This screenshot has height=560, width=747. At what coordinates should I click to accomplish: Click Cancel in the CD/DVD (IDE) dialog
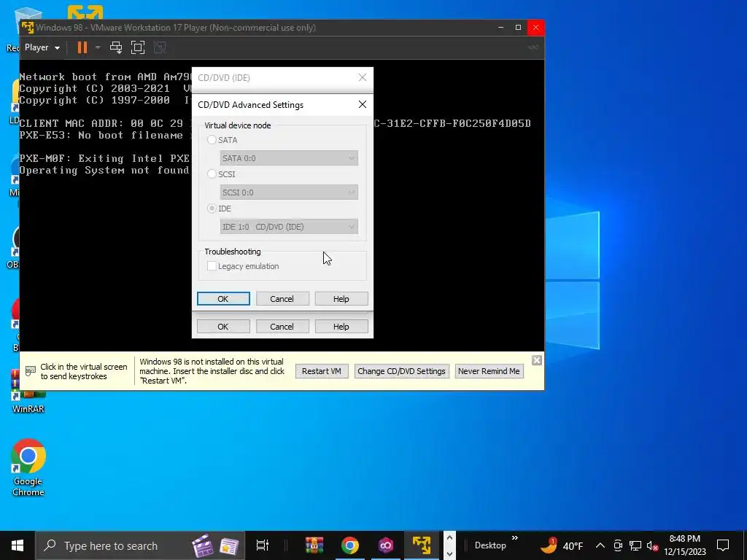pyautogui.click(x=282, y=326)
